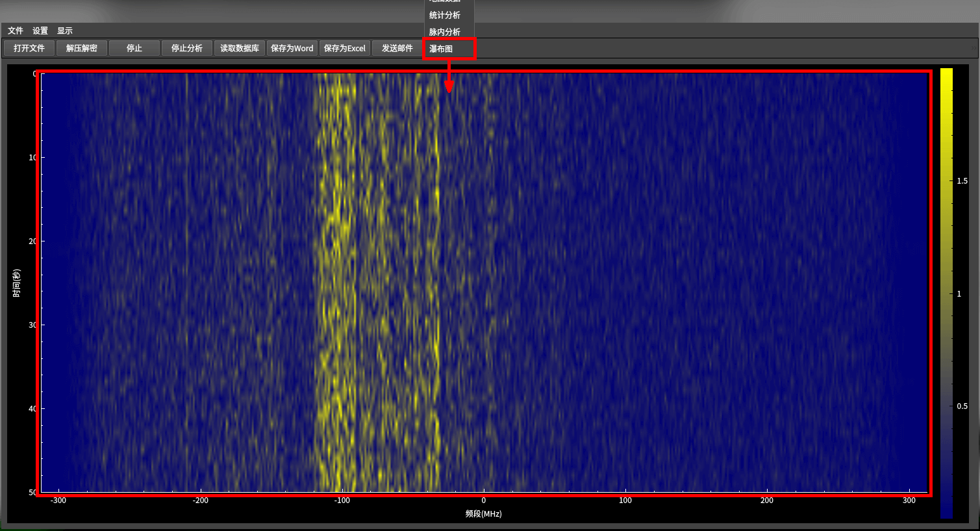
Task: Open the 设置 menu
Action: tap(40, 31)
